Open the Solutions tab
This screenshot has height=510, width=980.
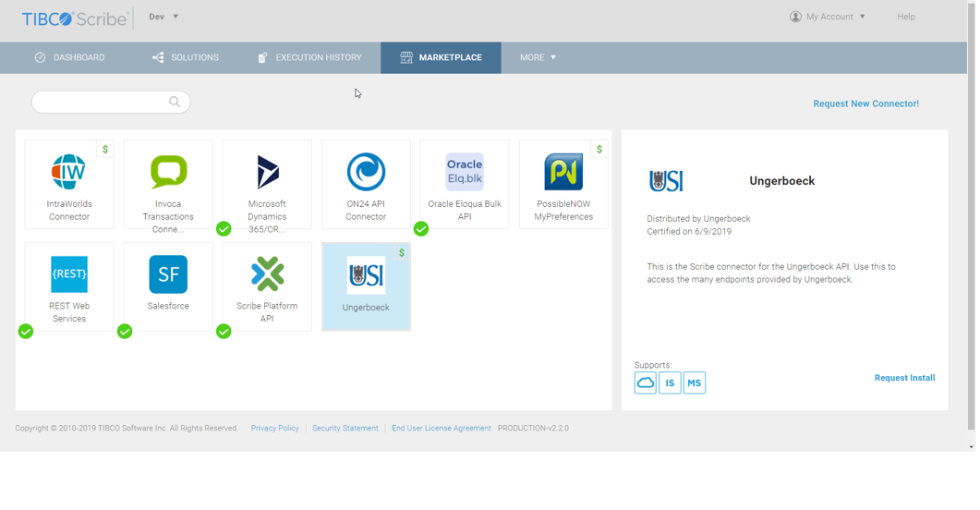pyautogui.click(x=185, y=57)
